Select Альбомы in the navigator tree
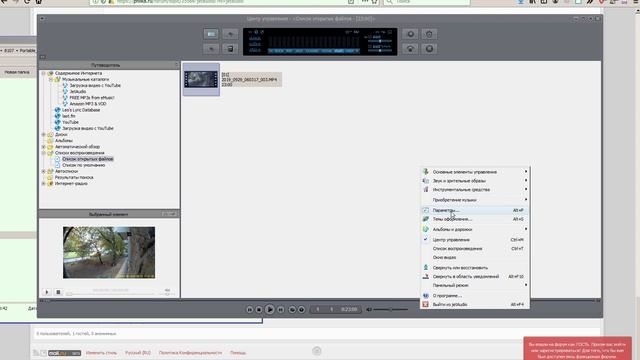The height and width of the screenshot is (360, 640). coord(64,140)
